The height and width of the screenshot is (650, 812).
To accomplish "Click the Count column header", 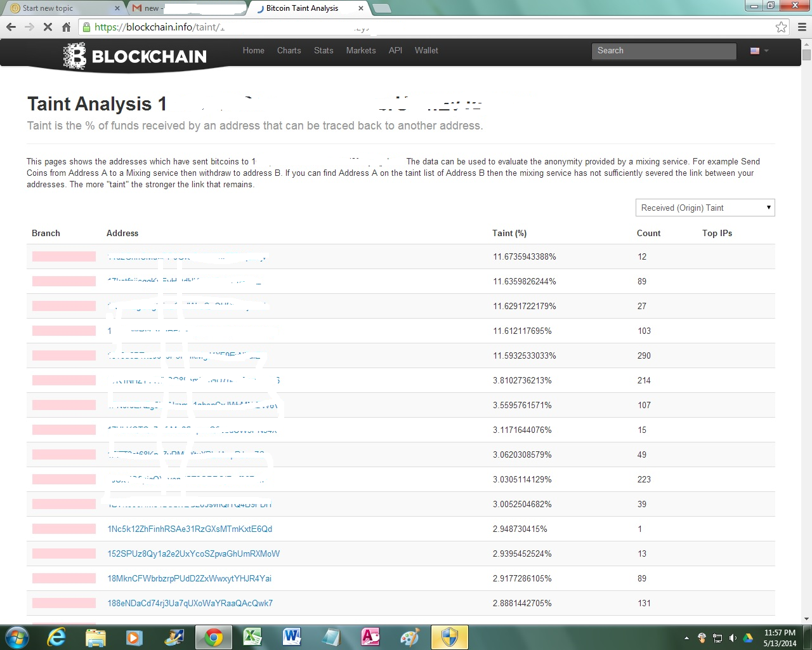I will click(648, 233).
